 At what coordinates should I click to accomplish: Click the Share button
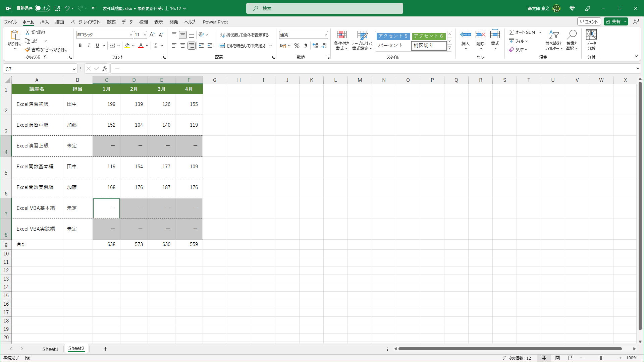(613, 21)
